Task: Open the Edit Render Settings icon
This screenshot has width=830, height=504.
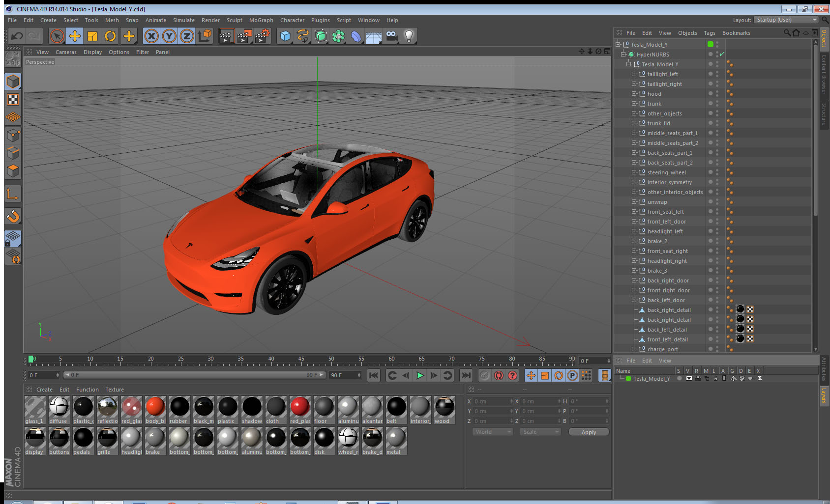Action: pos(263,36)
